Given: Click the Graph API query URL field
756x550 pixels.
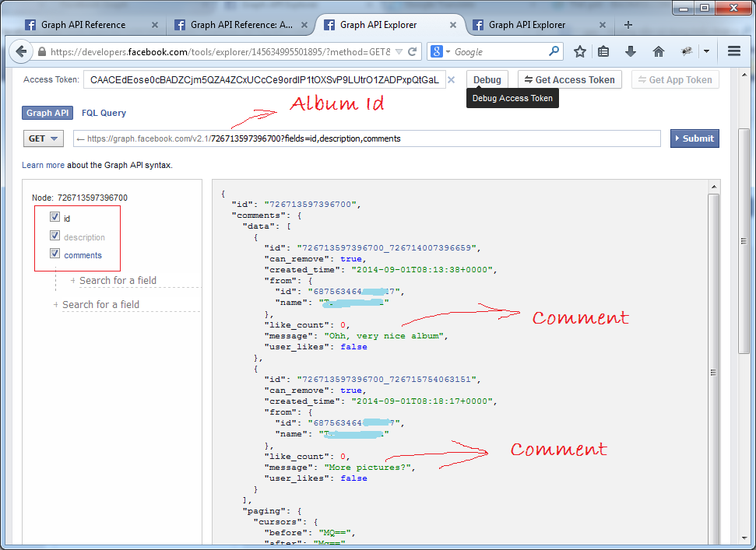Looking at the screenshot, I should pos(367,138).
